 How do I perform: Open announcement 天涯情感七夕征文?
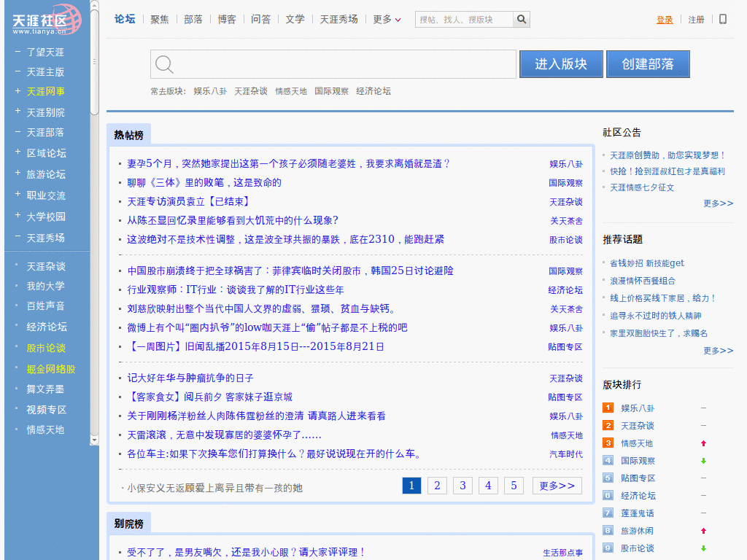click(x=642, y=187)
